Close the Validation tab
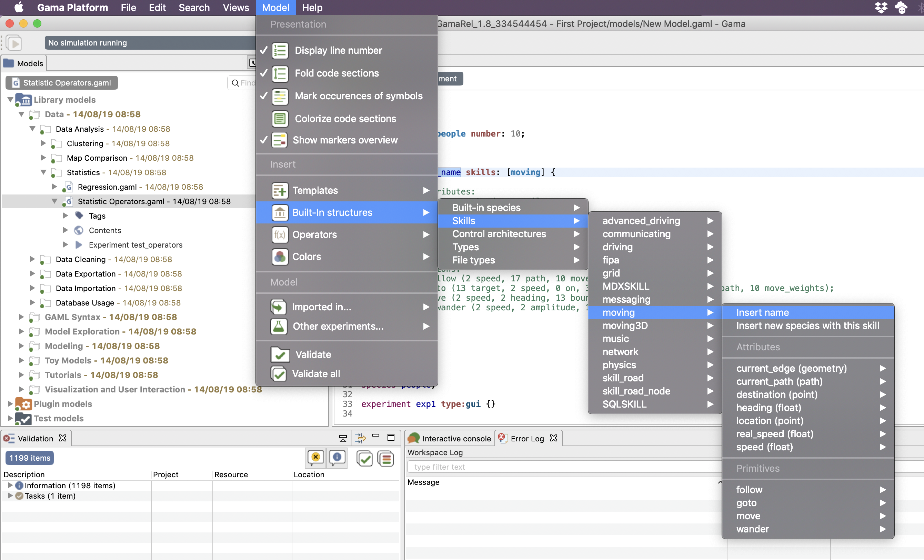 [63, 438]
